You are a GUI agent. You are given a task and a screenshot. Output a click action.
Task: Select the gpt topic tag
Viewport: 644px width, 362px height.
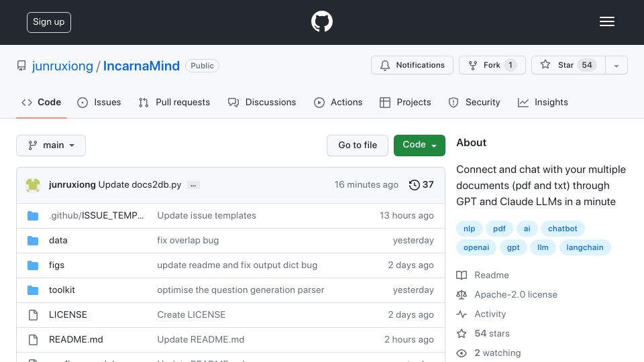tap(513, 247)
